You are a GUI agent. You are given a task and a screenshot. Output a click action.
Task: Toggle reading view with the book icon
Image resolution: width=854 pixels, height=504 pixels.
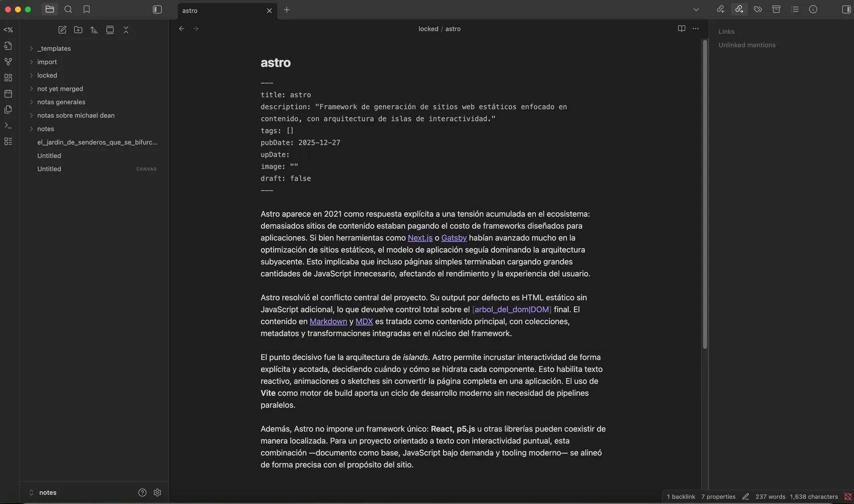point(681,28)
